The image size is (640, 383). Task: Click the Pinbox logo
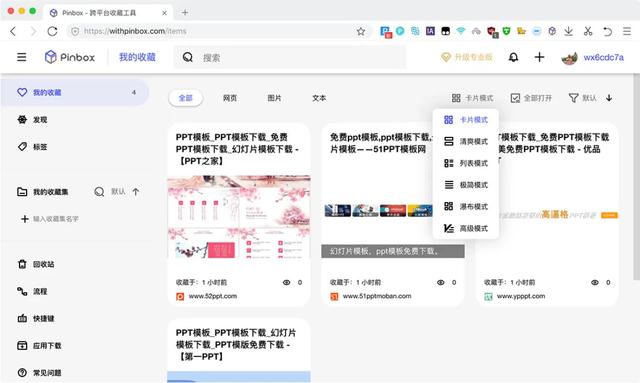pyautogui.click(x=70, y=57)
